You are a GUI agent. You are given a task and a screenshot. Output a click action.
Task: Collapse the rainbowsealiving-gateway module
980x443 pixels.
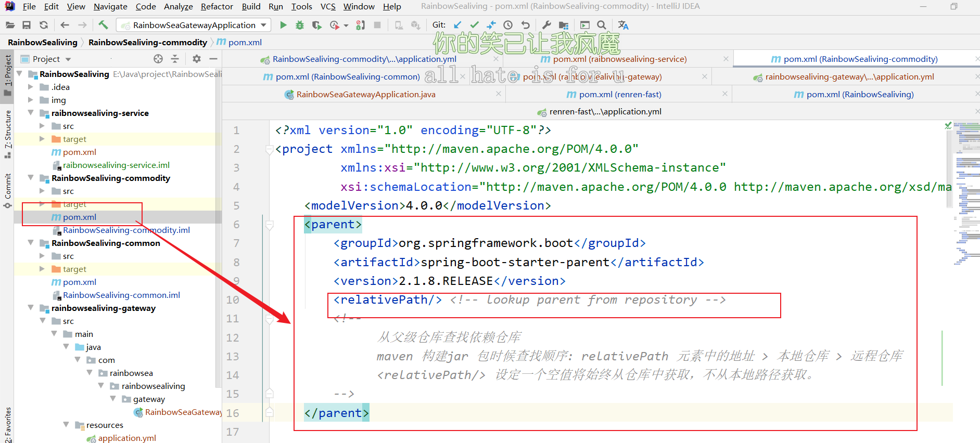point(30,308)
